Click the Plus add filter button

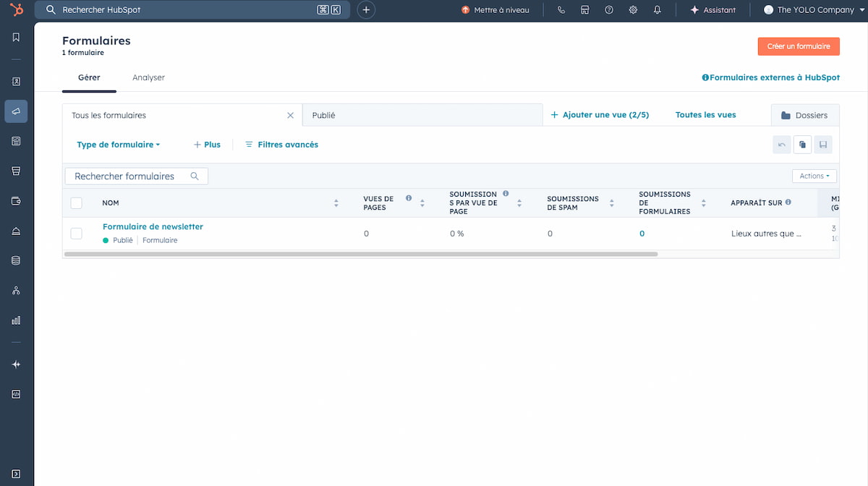pos(207,145)
